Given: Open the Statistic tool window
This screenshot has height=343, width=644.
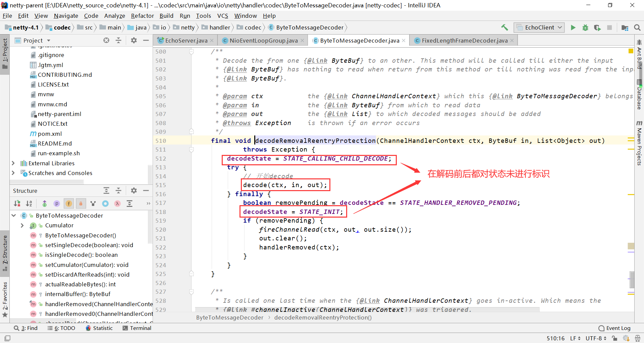Looking at the screenshot, I should click(99, 328).
